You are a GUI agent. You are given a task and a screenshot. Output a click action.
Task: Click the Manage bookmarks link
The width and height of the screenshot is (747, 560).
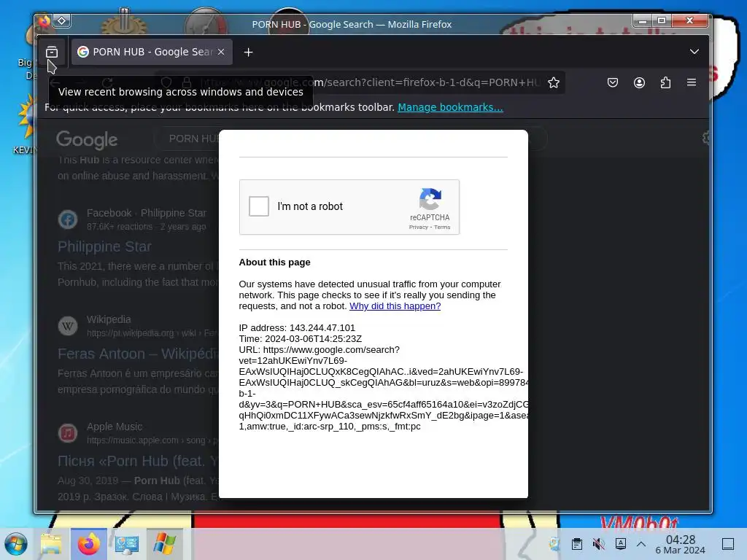pyautogui.click(x=450, y=107)
